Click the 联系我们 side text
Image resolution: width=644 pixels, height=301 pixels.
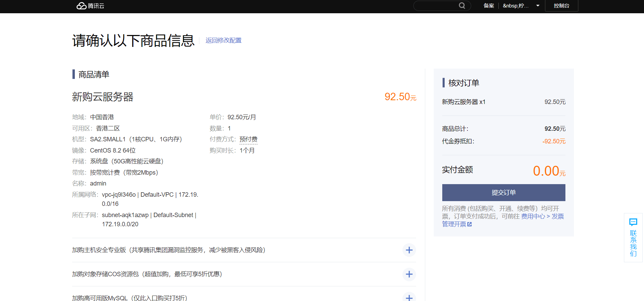(633, 243)
